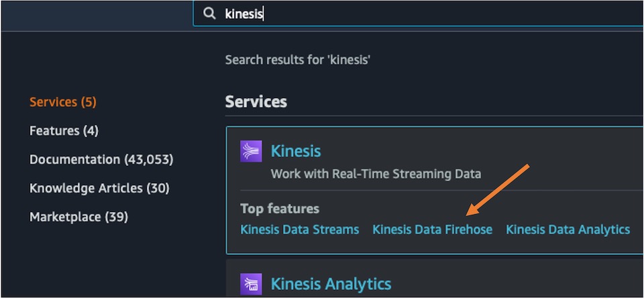The image size is (644, 298).
Task: Open the Kinesis service link
Action: click(x=296, y=151)
